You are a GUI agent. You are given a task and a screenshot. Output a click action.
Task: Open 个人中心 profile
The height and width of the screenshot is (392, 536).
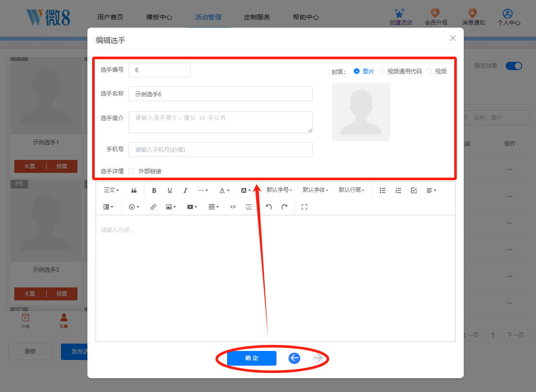[x=509, y=17]
